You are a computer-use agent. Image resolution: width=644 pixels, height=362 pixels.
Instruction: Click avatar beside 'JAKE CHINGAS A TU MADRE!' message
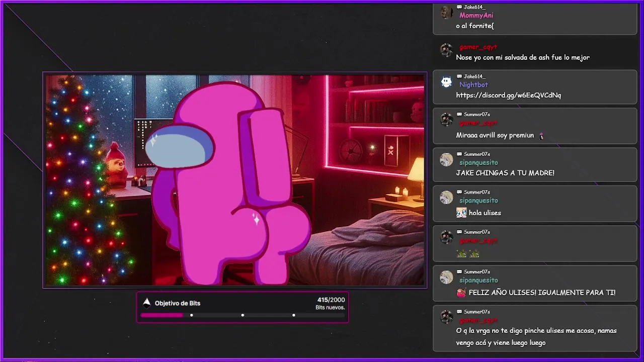tap(446, 159)
